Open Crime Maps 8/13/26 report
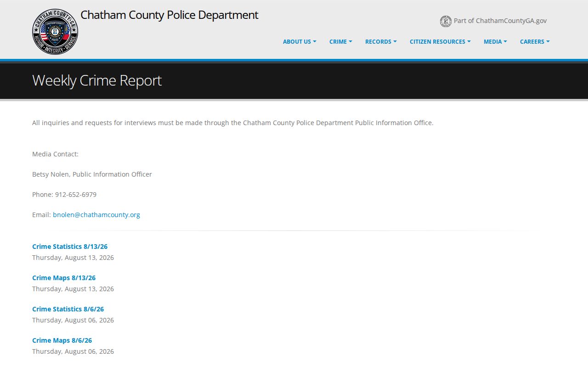 tap(64, 278)
